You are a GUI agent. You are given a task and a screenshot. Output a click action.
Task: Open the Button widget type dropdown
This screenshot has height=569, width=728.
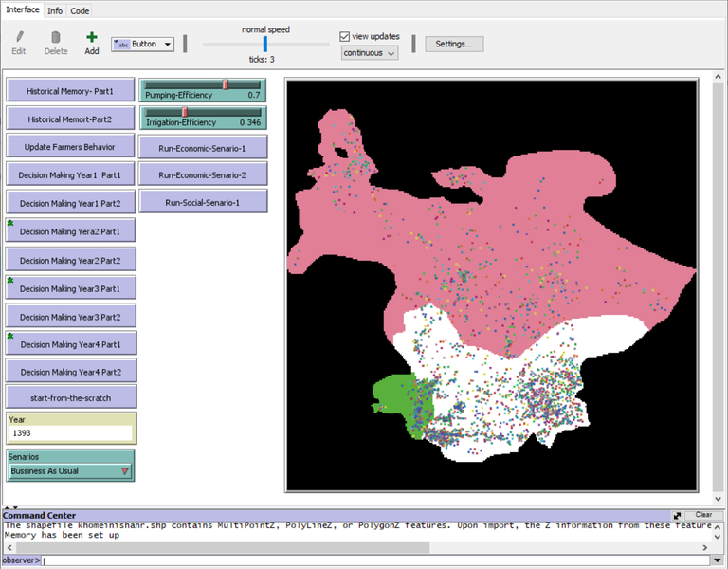(x=142, y=44)
